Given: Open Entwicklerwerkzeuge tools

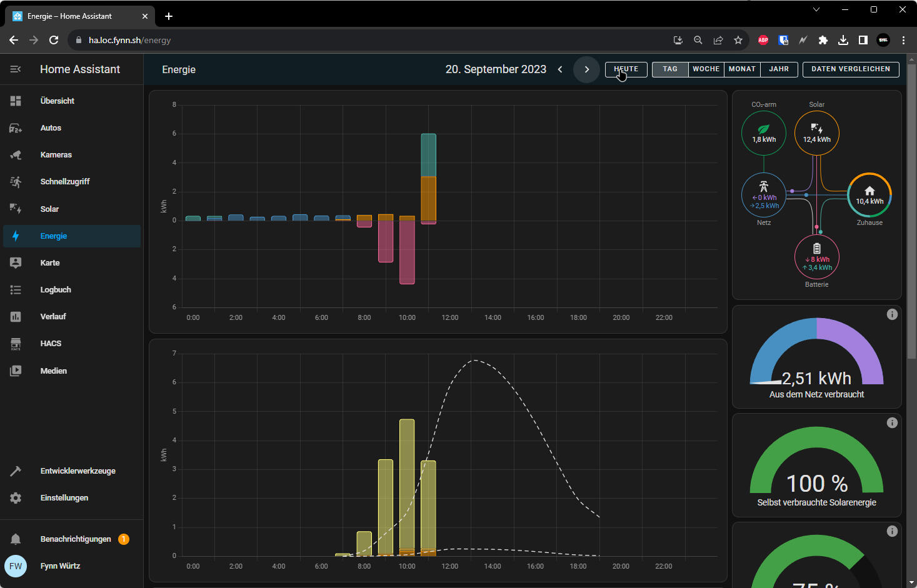Looking at the screenshot, I should [78, 471].
